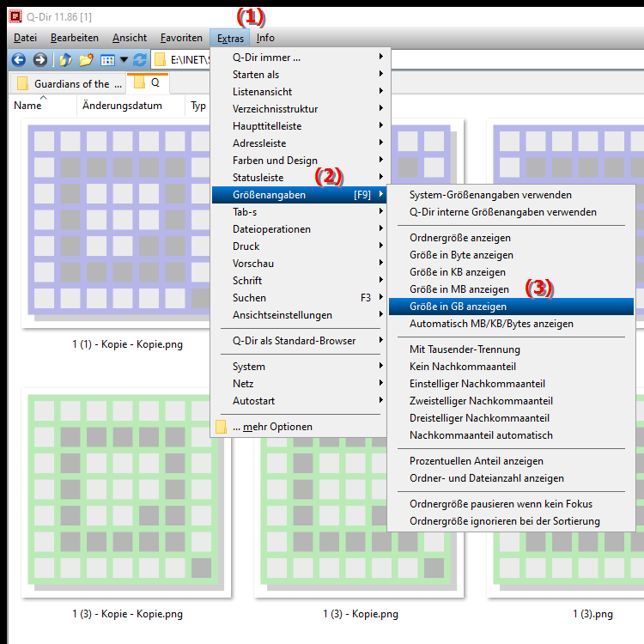Open the Bearbeiten menu

[75, 38]
